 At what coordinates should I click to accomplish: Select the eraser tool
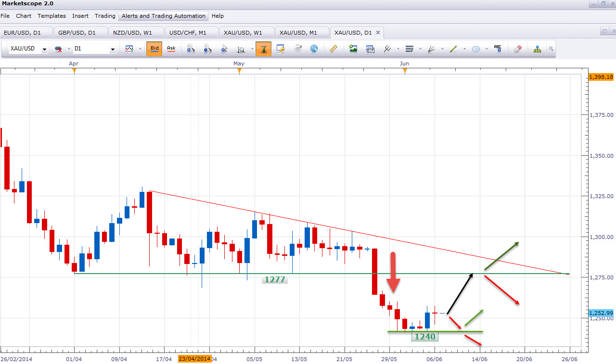(517, 49)
